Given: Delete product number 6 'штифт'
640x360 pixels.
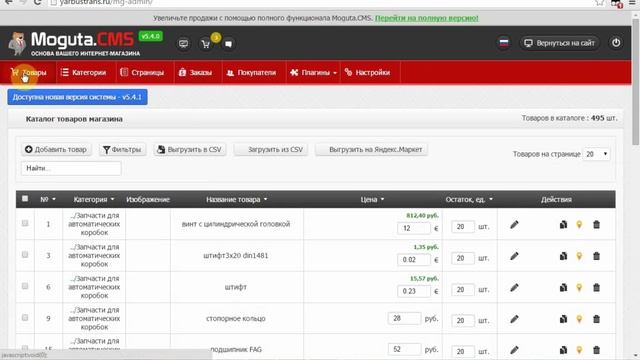Looking at the screenshot, I should 596,287.
